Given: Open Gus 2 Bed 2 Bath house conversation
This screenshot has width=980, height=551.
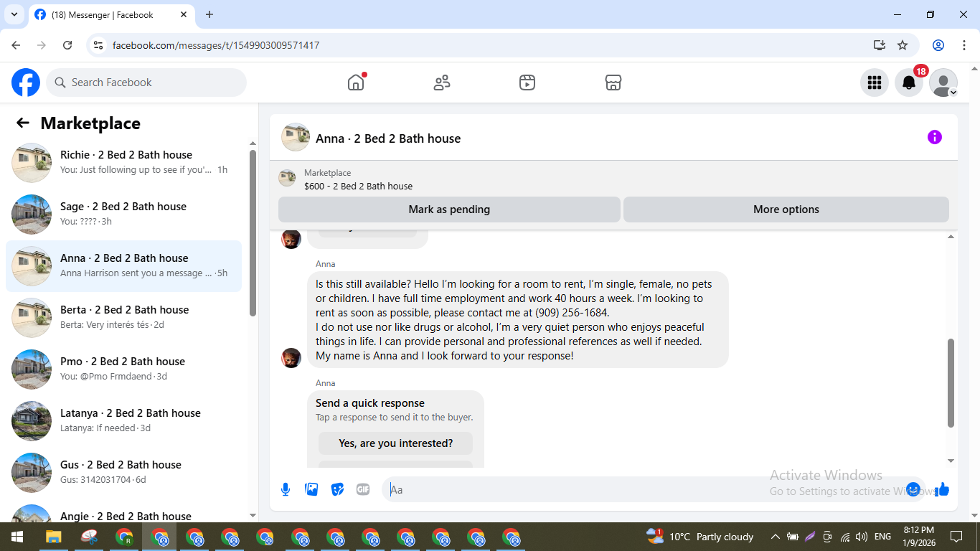Looking at the screenshot, I should click(123, 473).
